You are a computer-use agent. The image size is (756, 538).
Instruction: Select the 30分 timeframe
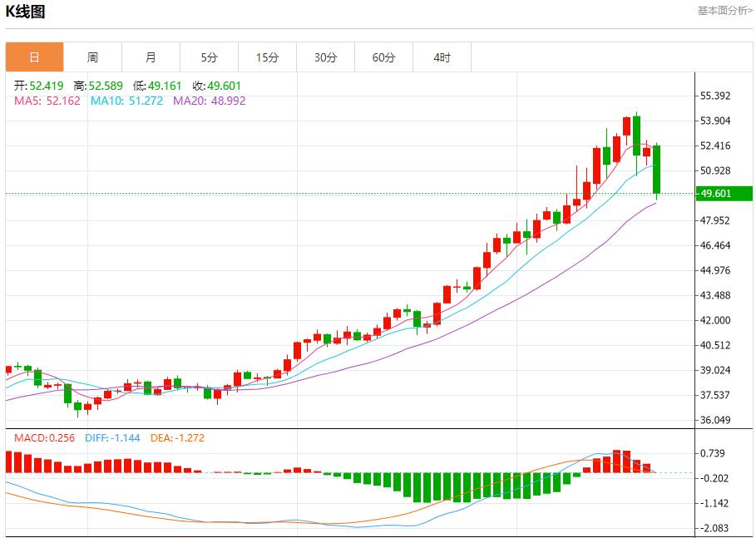[x=325, y=57]
